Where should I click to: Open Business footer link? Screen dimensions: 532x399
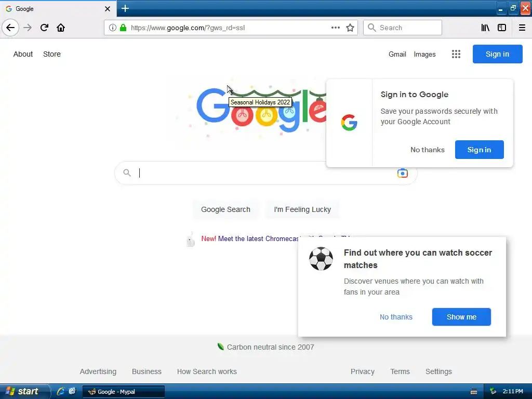(147, 371)
